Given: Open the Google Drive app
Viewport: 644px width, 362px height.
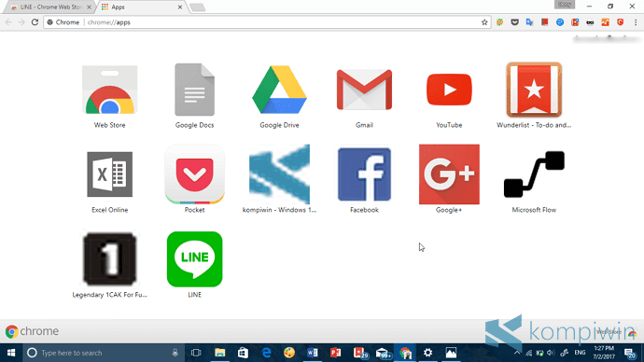Looking at the screenshot, I should point(279,90).
